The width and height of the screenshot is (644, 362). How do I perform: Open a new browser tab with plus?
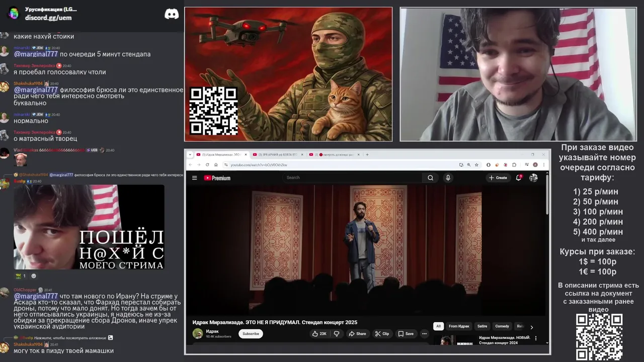coord(367,154)
